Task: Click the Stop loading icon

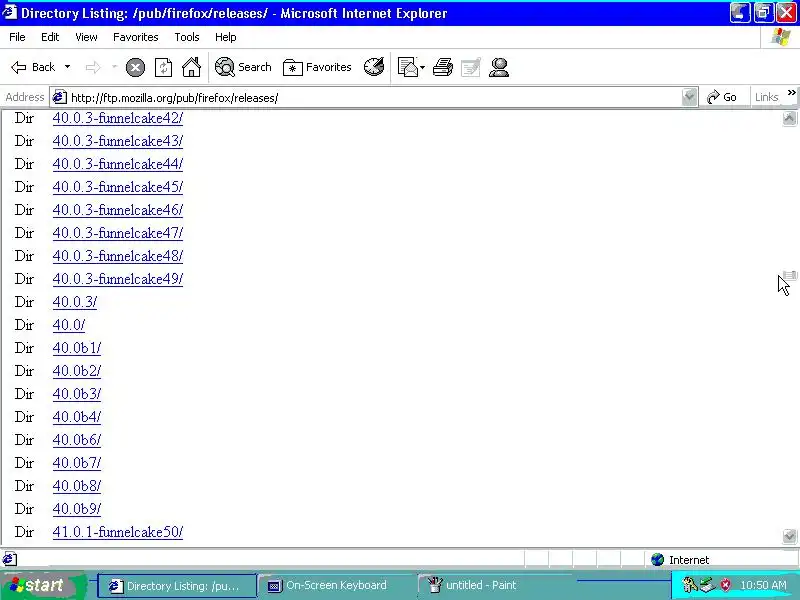Action: click(x=135, y=67)
